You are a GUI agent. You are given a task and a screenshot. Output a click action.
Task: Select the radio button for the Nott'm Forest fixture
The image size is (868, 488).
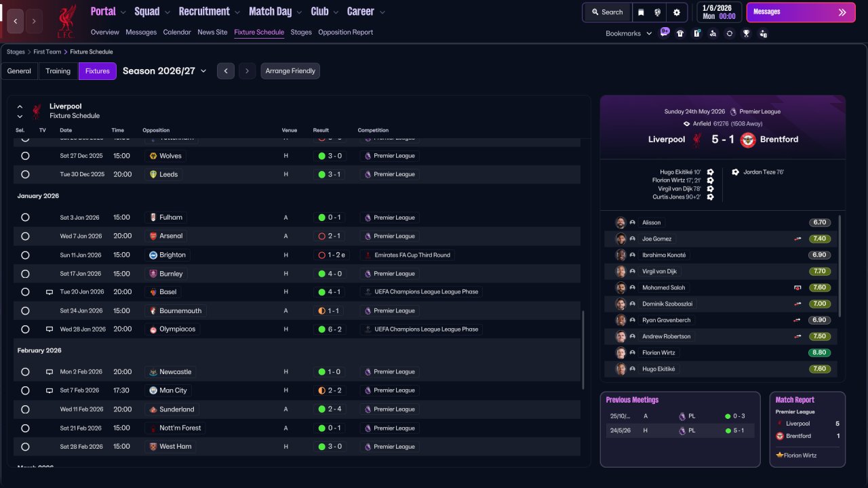pos(25,428)
